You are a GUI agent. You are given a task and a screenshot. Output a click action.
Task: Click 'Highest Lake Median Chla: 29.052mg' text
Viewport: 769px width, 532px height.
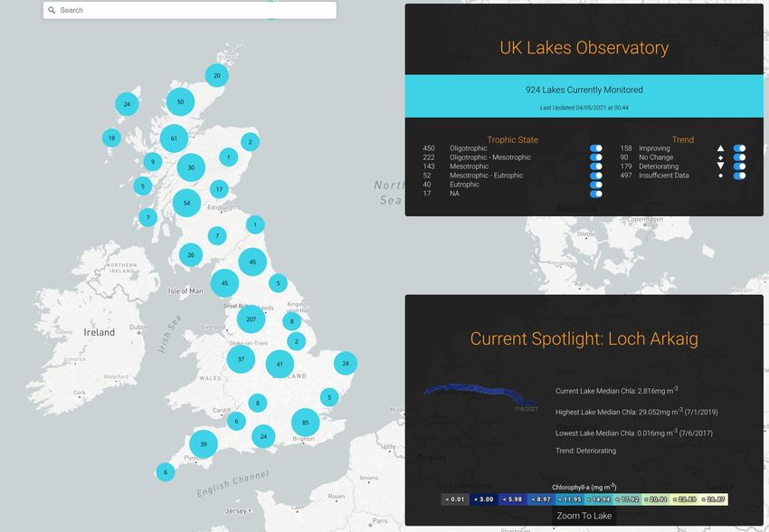pos(637,412)
